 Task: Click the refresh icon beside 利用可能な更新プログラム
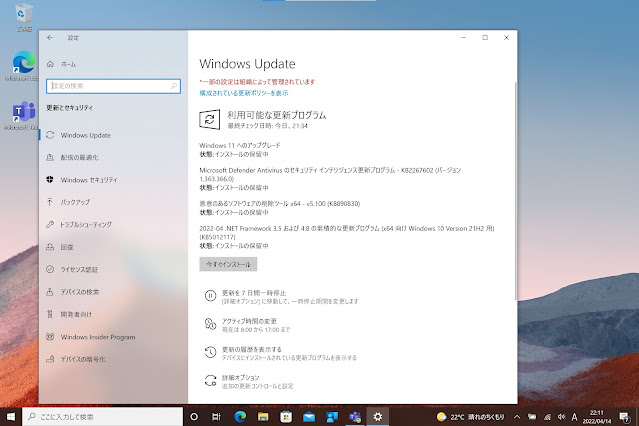[209, 119]
